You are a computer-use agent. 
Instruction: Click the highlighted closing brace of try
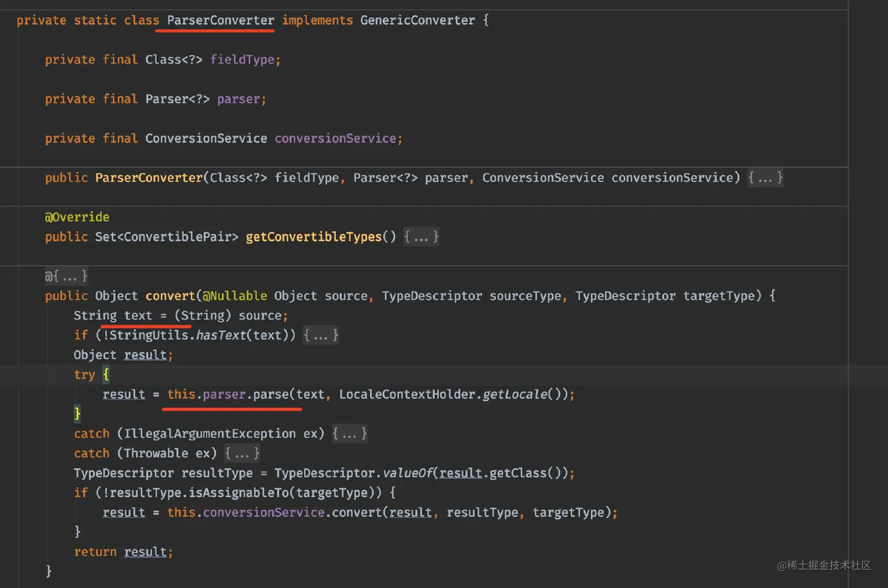77,414
